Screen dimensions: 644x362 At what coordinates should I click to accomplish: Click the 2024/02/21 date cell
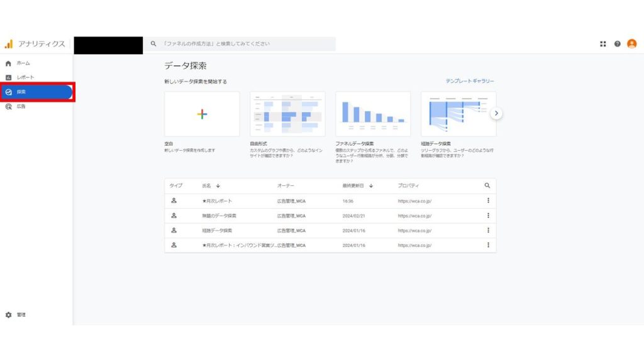click(x=353, y=216)
